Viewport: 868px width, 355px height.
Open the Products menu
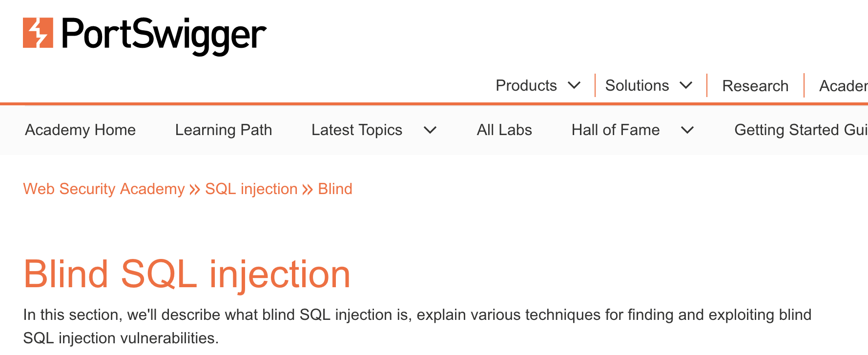526,86
